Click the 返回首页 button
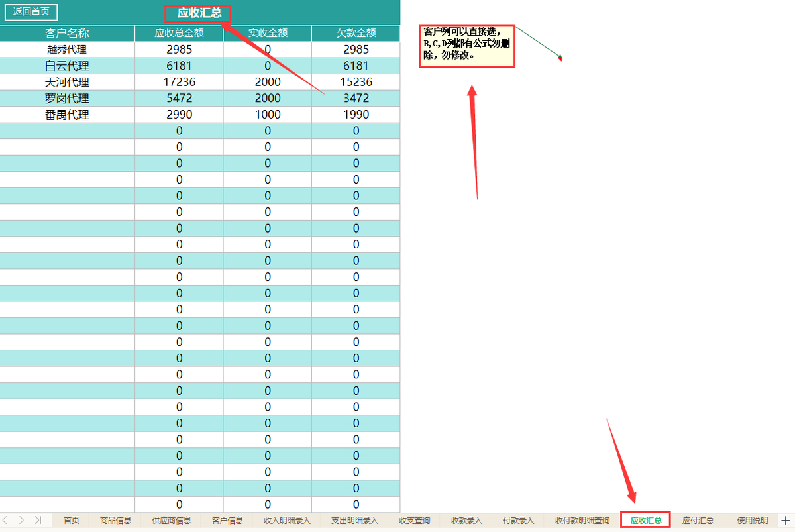795x532 pixels. tap(31, 12)
